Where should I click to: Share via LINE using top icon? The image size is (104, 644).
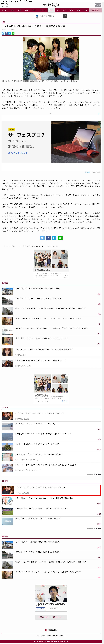tap(13, 33)
